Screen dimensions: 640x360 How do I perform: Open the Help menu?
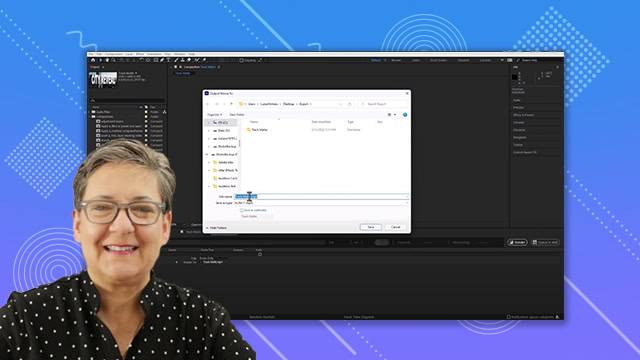tap(192, 54)
